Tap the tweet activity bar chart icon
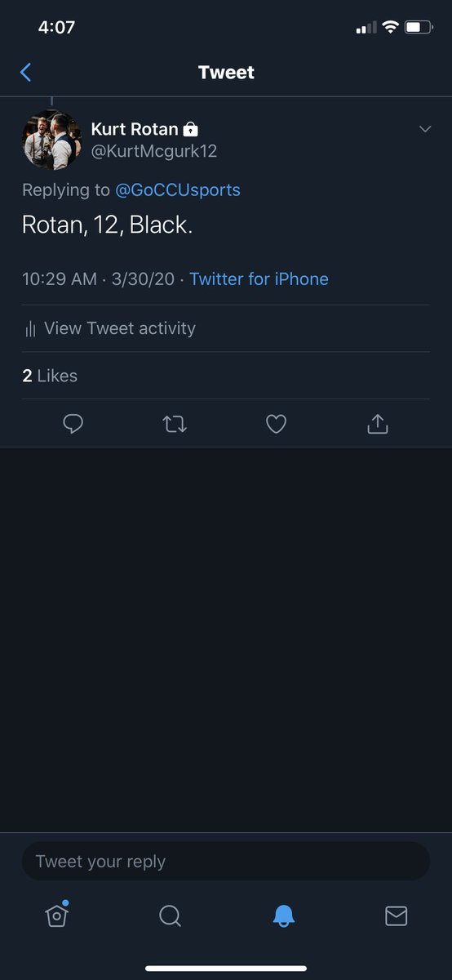This screenshot has width=452, height=980. pyautogui.click(x=30, y=329)
